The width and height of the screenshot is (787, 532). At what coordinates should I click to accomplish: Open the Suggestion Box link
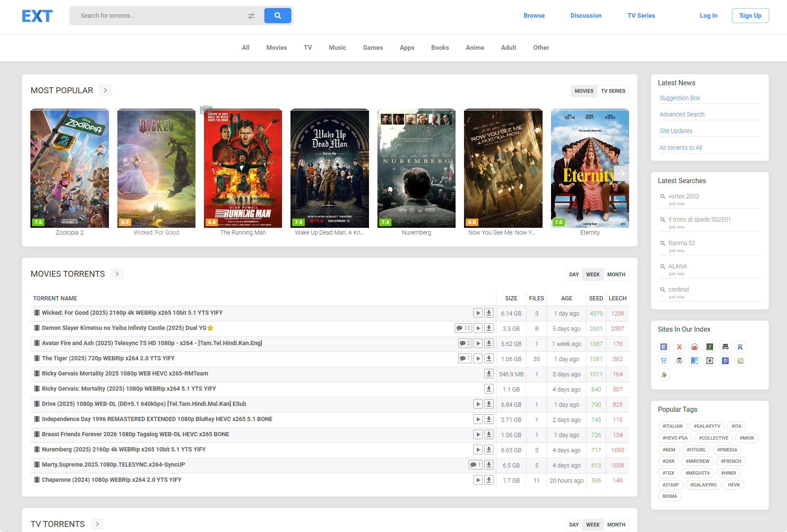click(x=680, y=98)
